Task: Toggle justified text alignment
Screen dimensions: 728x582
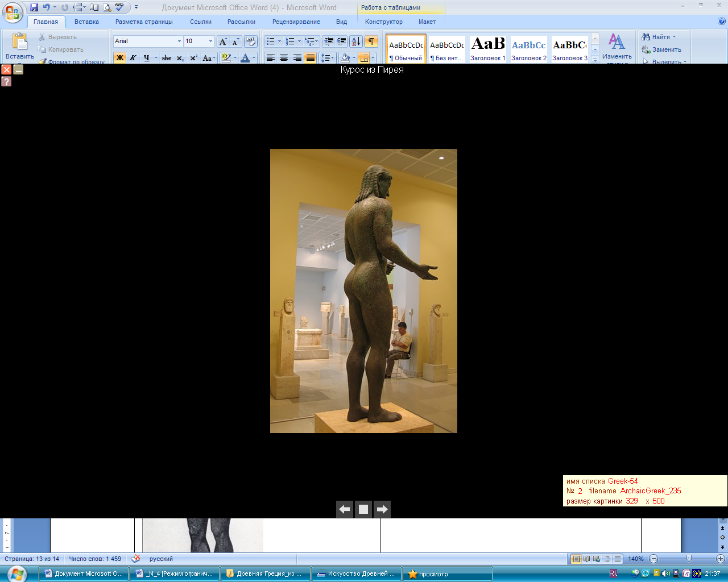Action: (x=311, y=58)
